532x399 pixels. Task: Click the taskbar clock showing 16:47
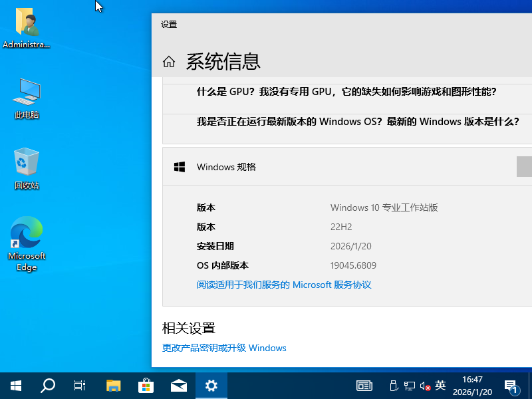pos(472,386)
